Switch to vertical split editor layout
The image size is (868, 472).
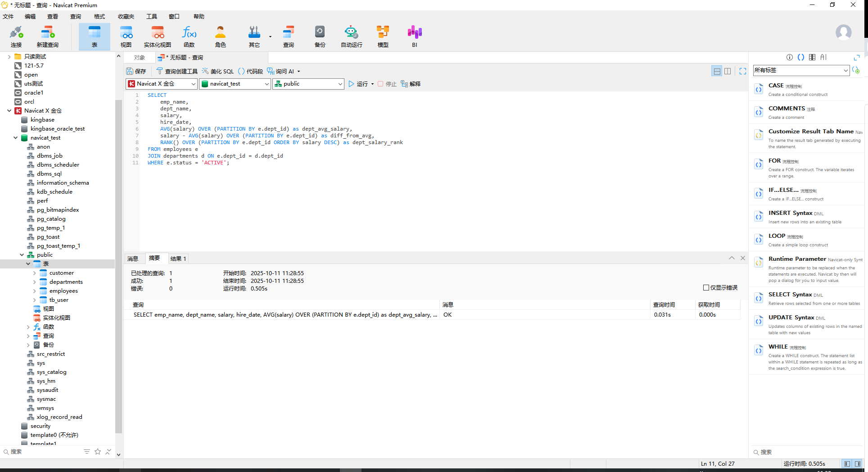pyautogui.click(x=728, y=71)
